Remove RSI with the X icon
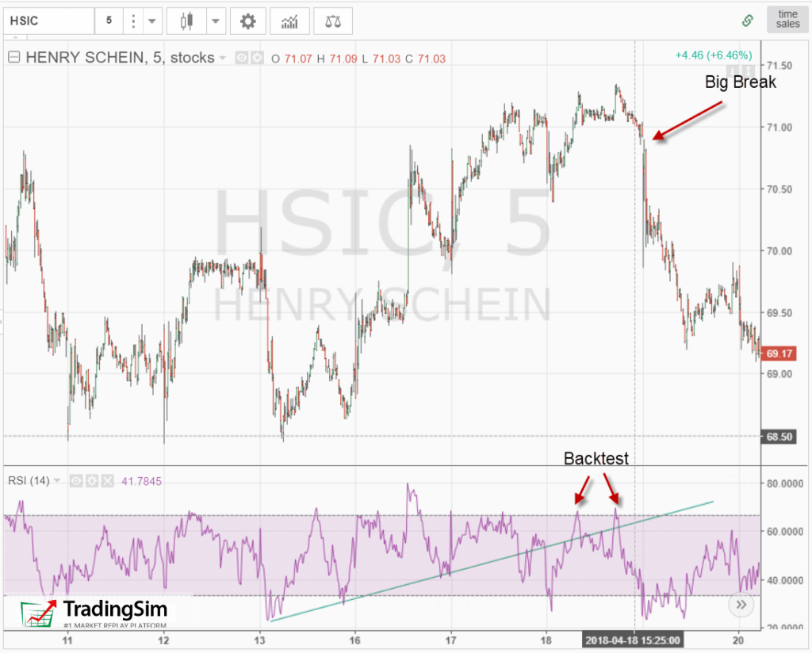The width and height of the screenshot is (812, 653). coord(108,481)
